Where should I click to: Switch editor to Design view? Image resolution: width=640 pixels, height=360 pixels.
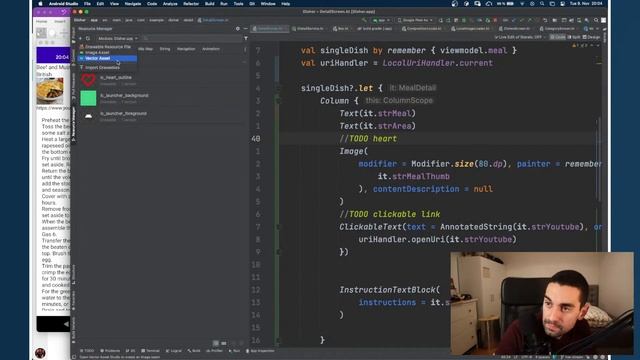click(591, 37)
